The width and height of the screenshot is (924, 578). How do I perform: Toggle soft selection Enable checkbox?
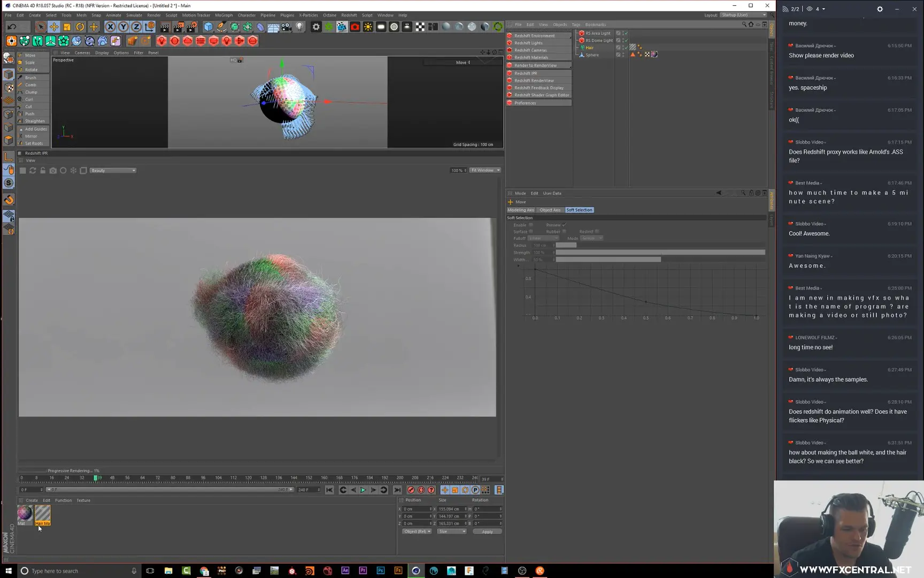click(531, 225)
